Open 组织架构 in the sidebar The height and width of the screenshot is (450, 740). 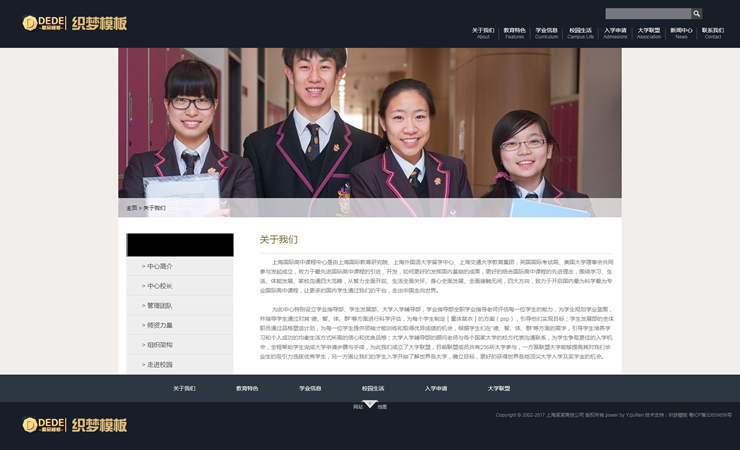(x=159, y=344)
